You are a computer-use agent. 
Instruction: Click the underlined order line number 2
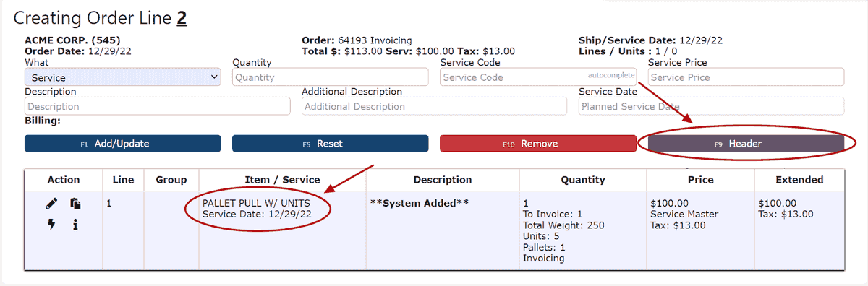[182, 18]
